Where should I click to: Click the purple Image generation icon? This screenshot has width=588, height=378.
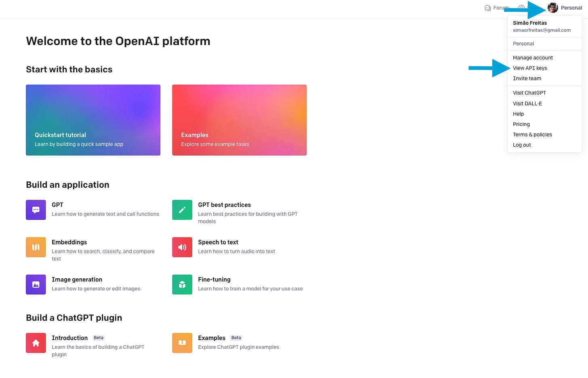pos(36,284)
